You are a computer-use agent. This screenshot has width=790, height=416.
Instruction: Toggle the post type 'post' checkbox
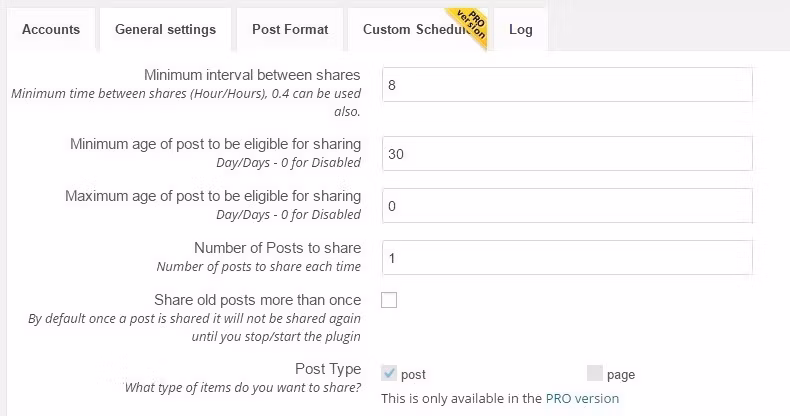(x=389, y=374)
